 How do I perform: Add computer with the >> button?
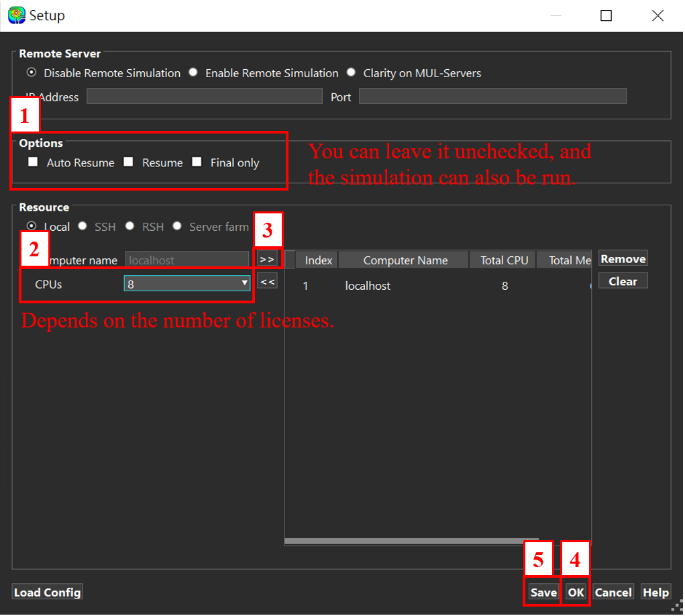click(267, 259)
